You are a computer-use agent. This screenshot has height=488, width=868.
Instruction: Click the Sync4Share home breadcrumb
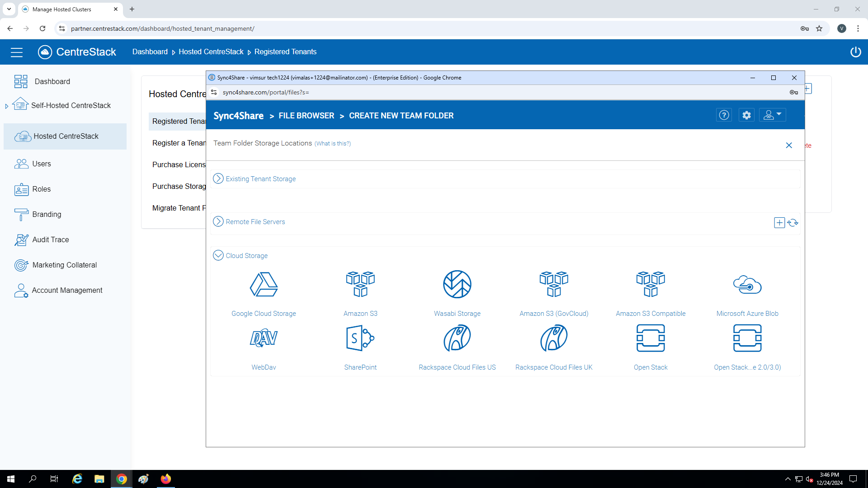click(238, 116)
